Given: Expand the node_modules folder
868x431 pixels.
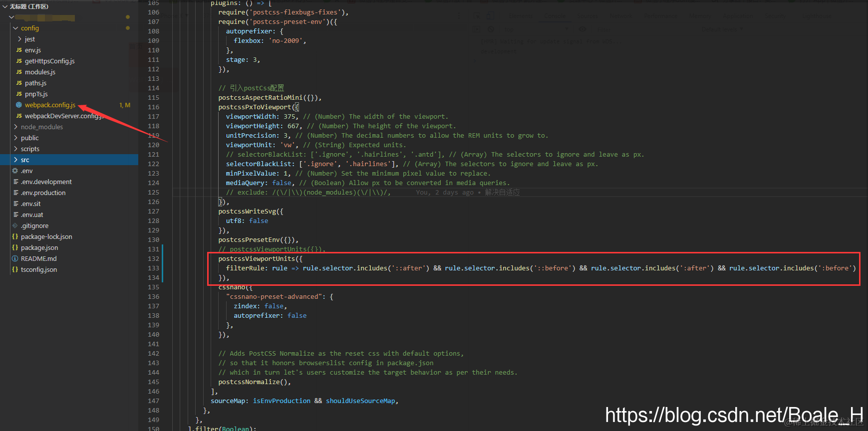Looking at the screenshot, I should [x=15, y=127].
